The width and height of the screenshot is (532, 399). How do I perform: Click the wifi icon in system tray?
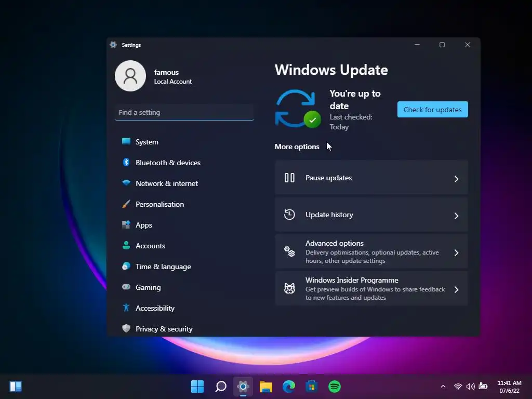click(x=458, y=387)
